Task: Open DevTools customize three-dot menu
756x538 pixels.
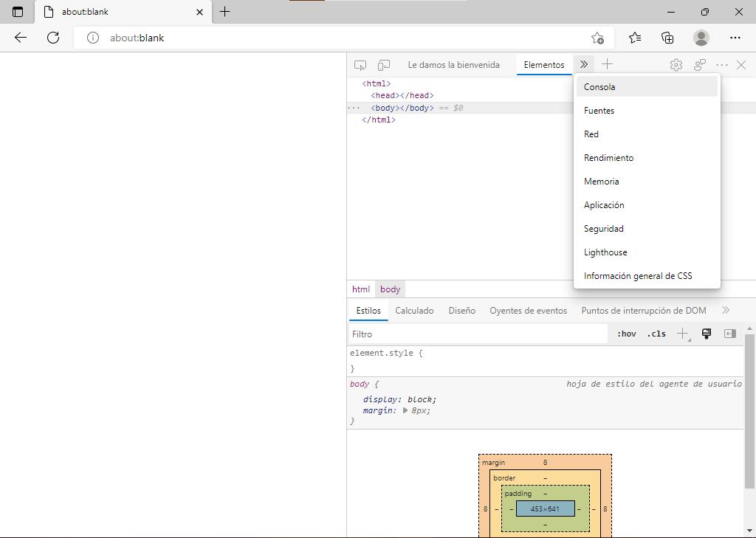Action: [722, 65]
